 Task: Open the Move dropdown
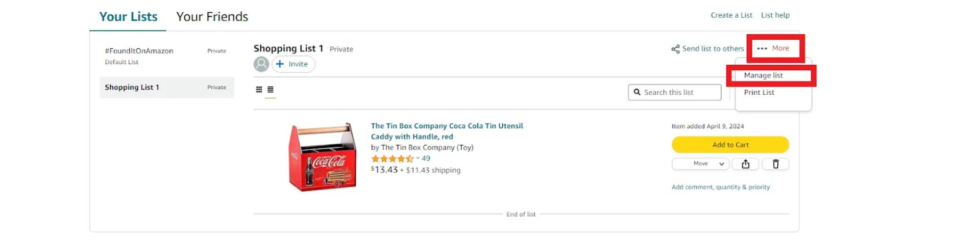tap(701, 164)
